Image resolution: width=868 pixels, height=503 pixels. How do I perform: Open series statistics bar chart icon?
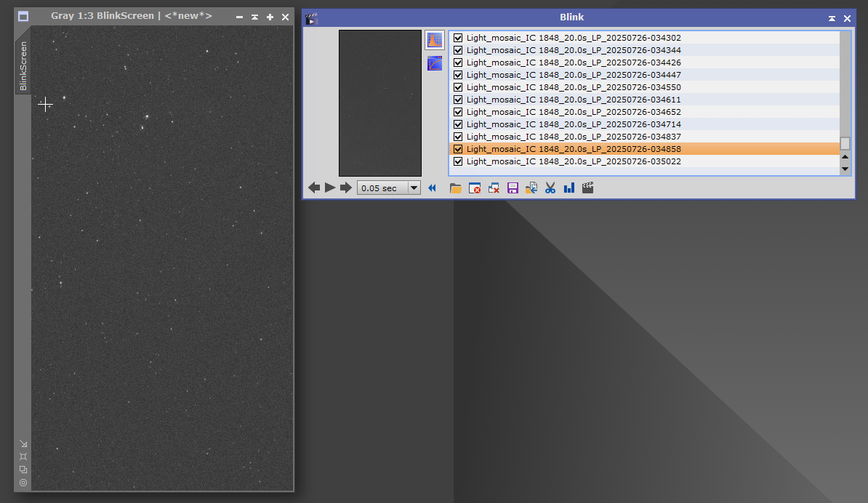click(569, 188)
